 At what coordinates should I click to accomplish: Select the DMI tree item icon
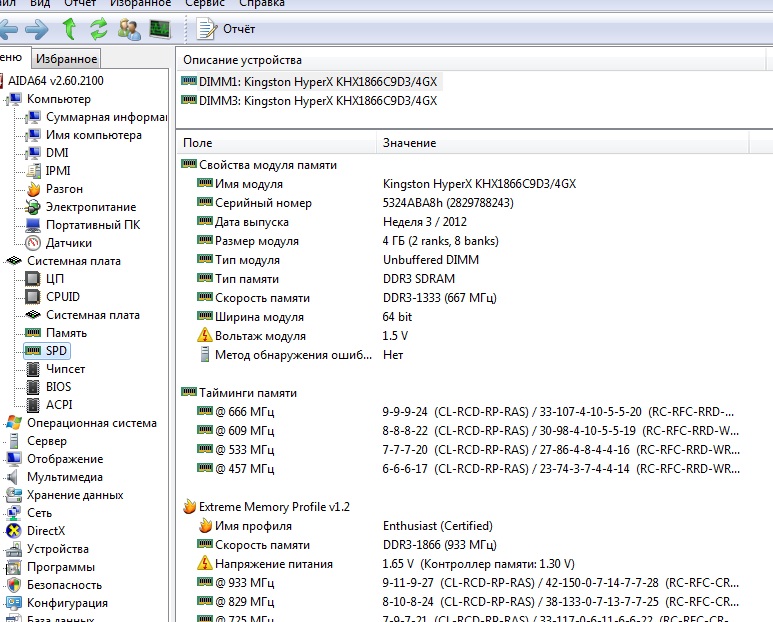[34, 153]
